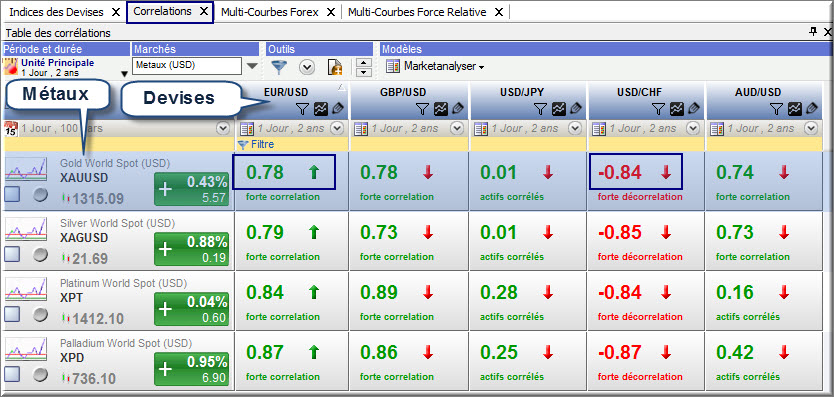Click the USD/JPY column pencil icon
The width and height of the screenshot is (834, 397).
tap(575, 109)
